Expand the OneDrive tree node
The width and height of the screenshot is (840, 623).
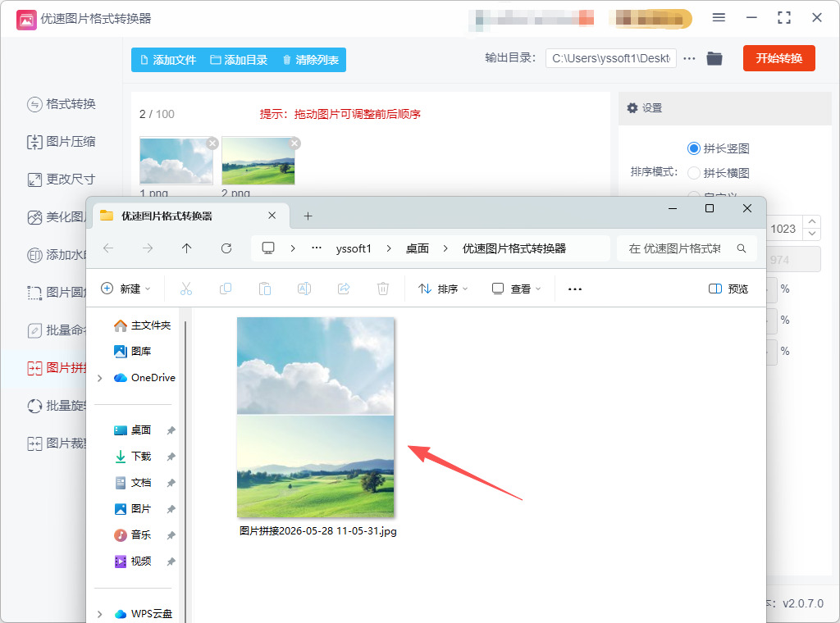coord(99,378)
